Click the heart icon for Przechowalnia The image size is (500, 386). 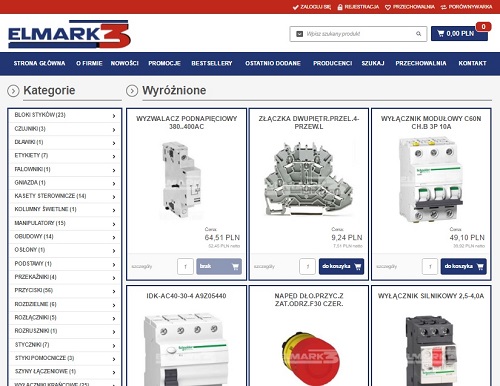coord(388,7)
